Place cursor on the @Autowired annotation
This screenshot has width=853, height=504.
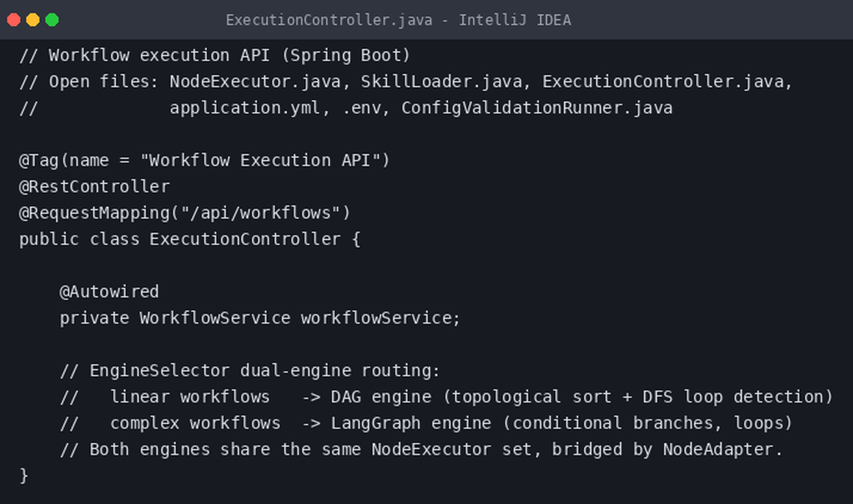[x=109, y=291]
